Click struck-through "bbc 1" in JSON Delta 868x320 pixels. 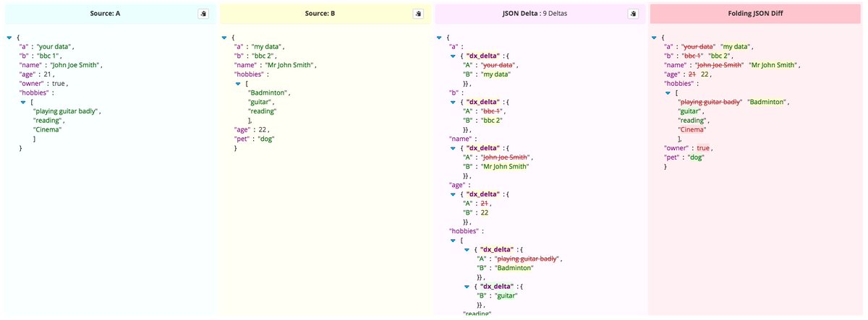pos(493,111)
